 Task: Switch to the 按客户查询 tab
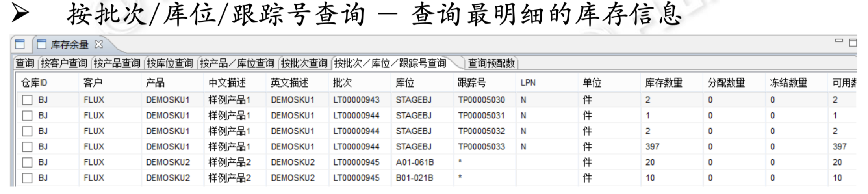pyautogui.click(x=64, y=63)
